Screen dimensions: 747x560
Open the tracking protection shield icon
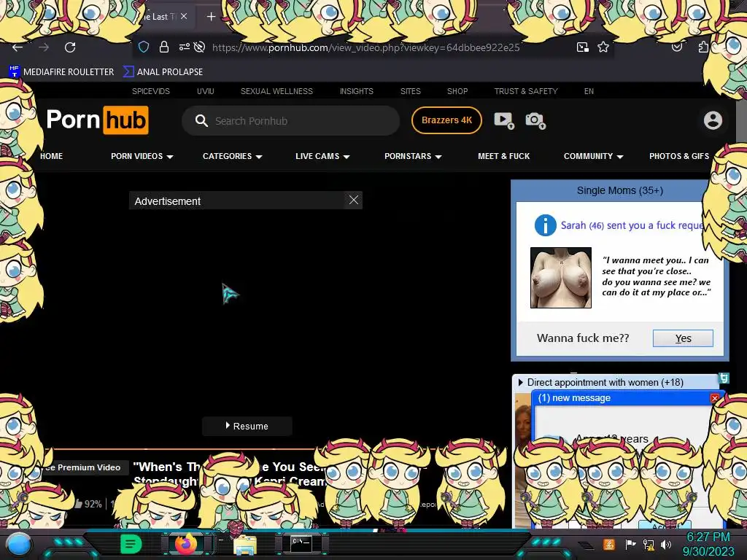coord(144,47)
